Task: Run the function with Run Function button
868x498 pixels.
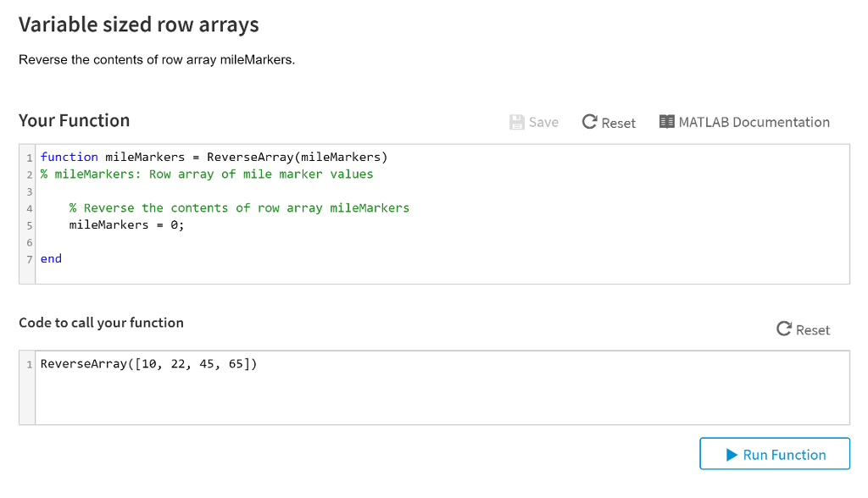Action: [775, 454]
